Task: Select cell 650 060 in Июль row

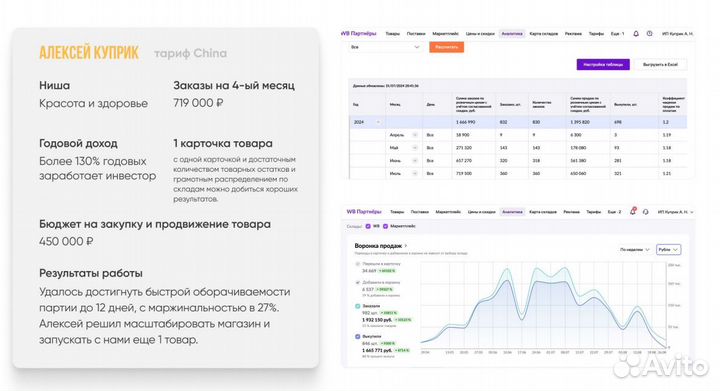Action: (578, 173)
